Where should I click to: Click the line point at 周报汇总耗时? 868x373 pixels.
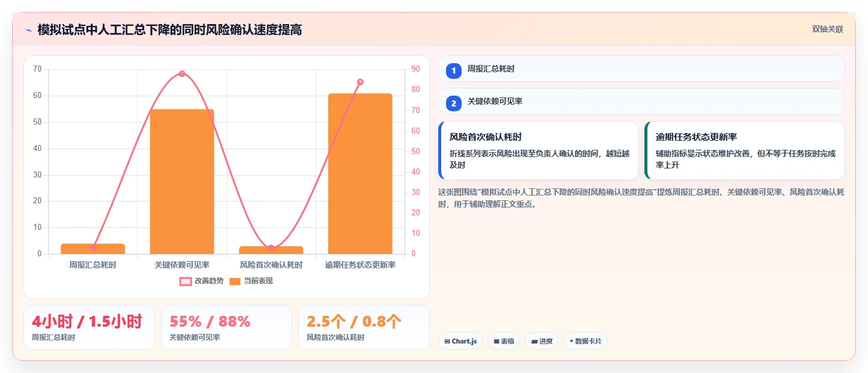(x=93, y=247)
